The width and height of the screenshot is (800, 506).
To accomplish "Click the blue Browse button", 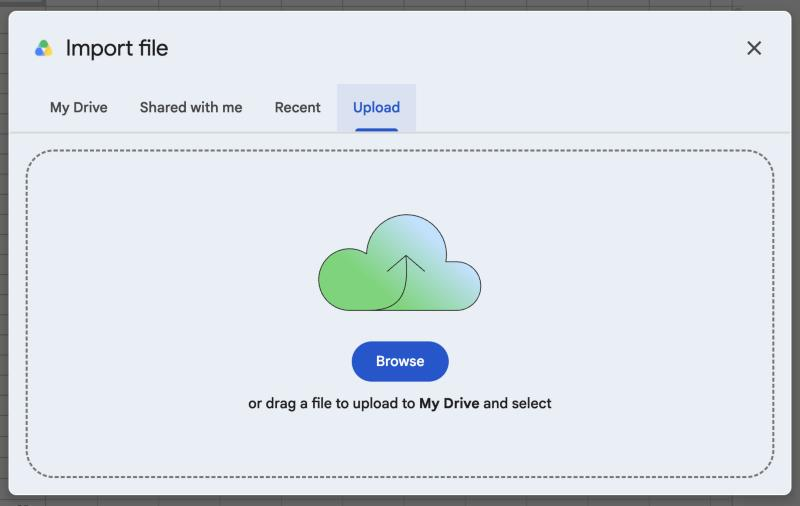I will coord(400,361).
